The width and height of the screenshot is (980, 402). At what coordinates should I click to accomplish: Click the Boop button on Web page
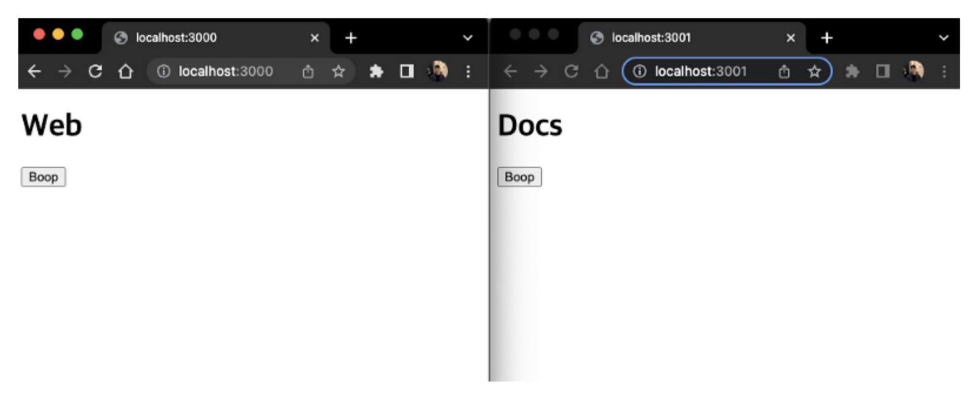point(43,177)
